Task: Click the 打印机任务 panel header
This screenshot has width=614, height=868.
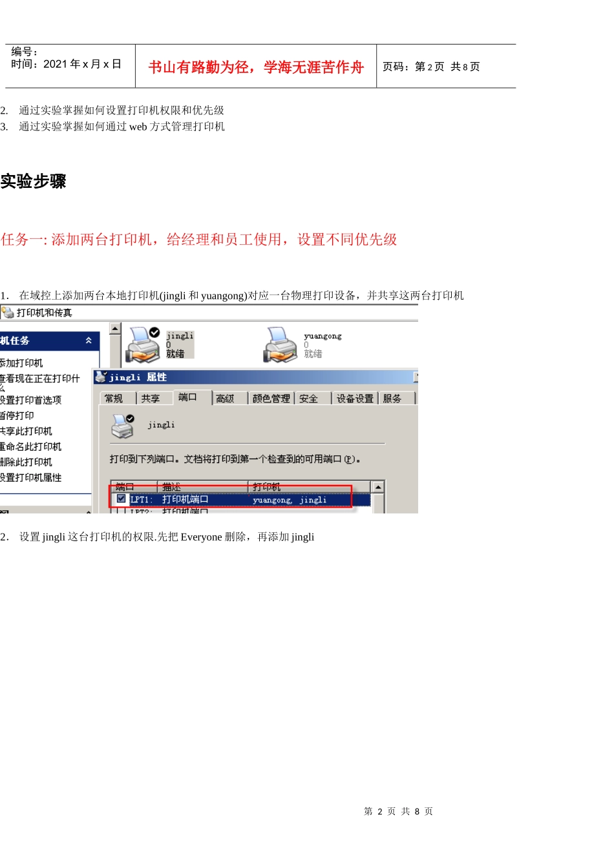Action: coord(49,340)
